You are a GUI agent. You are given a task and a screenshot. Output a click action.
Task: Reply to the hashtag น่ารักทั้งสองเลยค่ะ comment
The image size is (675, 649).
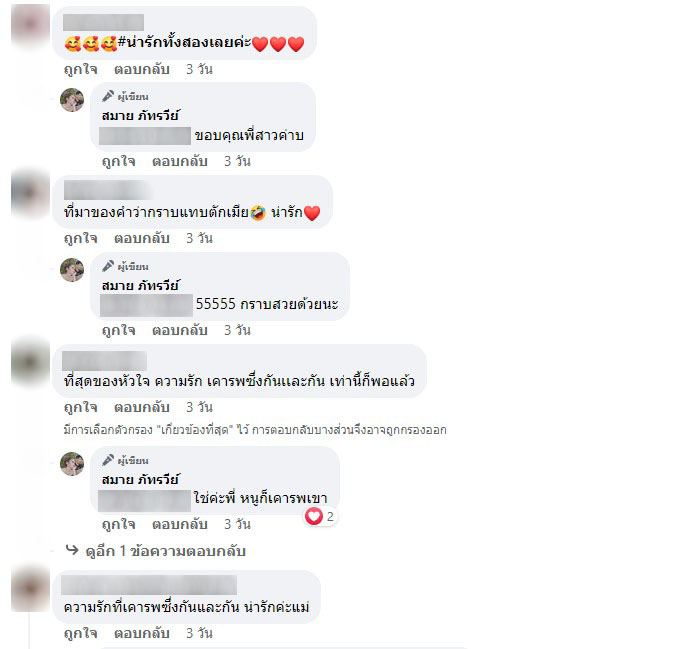pos(142,69)
